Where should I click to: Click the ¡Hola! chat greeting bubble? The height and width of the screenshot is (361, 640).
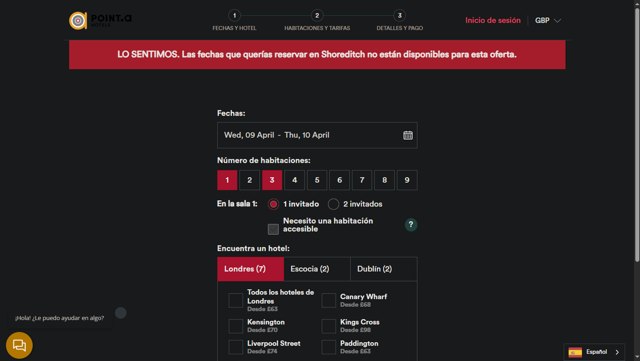pyautogui.click(x=60, y=318)
